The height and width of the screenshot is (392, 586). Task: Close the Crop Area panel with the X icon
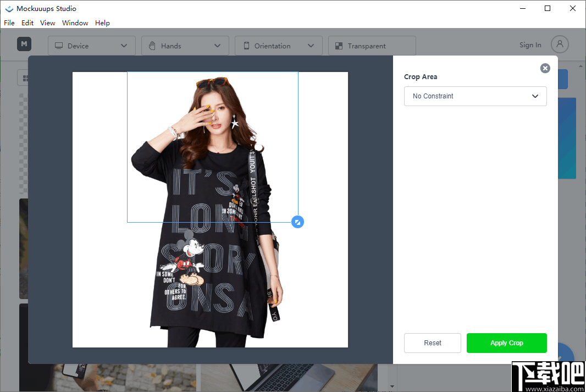[545, 68]
